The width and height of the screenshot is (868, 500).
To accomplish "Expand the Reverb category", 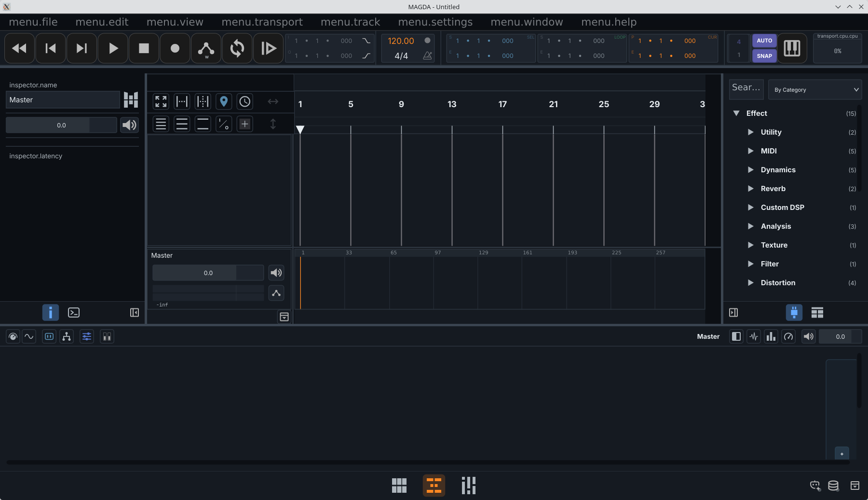I will (751, 189).
